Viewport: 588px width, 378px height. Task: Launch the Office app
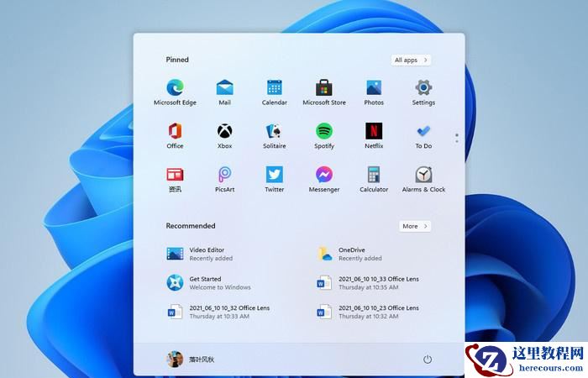[x=175, y=136]
